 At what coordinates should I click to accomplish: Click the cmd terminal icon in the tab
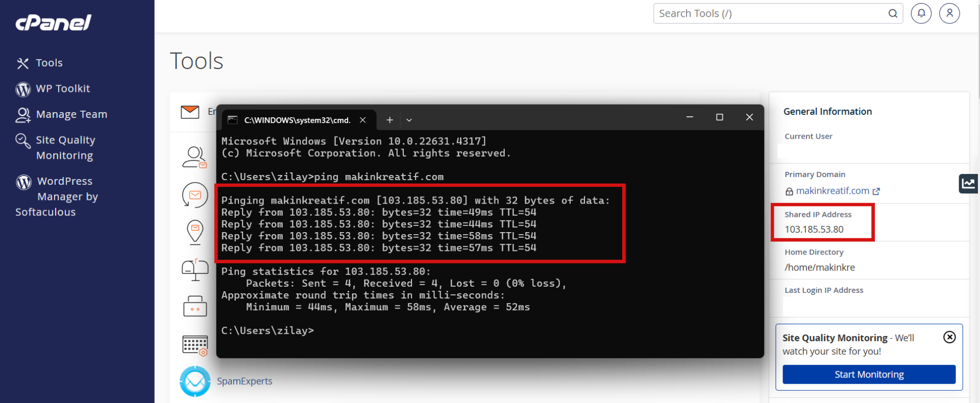tap(233, 120)
